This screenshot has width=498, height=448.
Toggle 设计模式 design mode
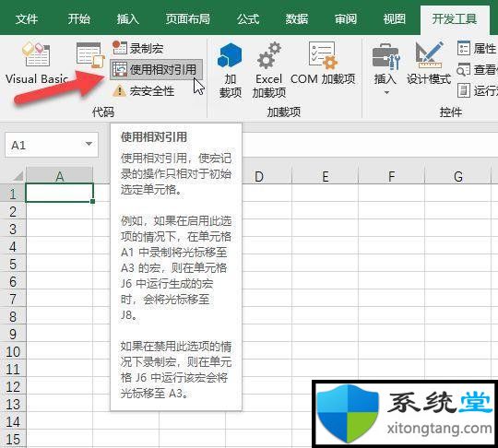(429, 64)
